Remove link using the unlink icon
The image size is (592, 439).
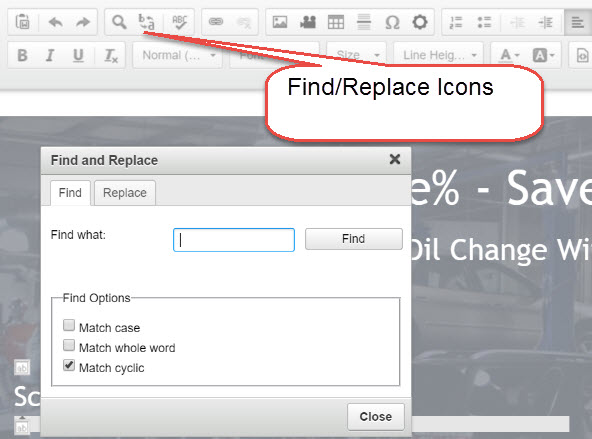[x=244, y=22]
